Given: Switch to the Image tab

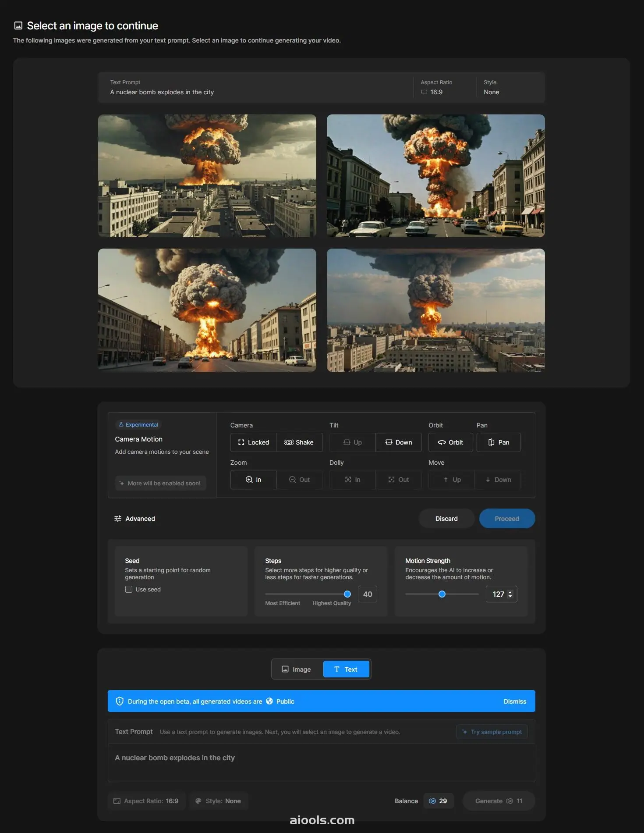Looking at the screenshot, I should (x=297, y=669).
